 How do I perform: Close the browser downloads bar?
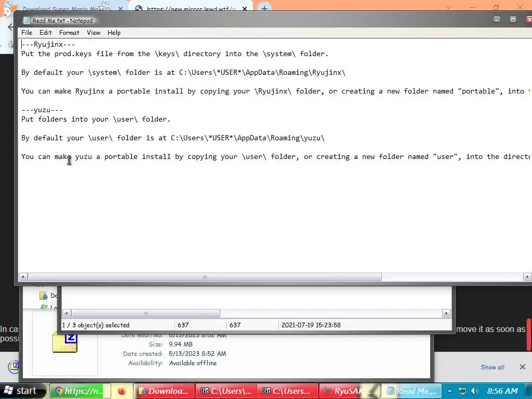[x=523, y=367]
